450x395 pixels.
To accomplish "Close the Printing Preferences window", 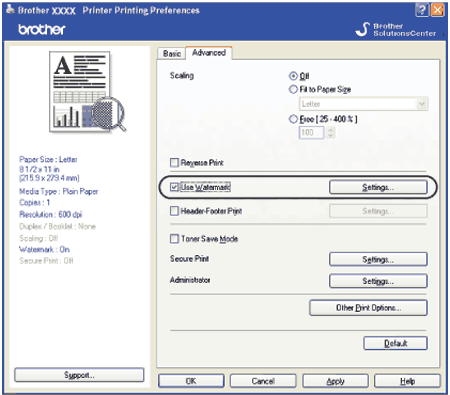I will [x=438, y=10].
